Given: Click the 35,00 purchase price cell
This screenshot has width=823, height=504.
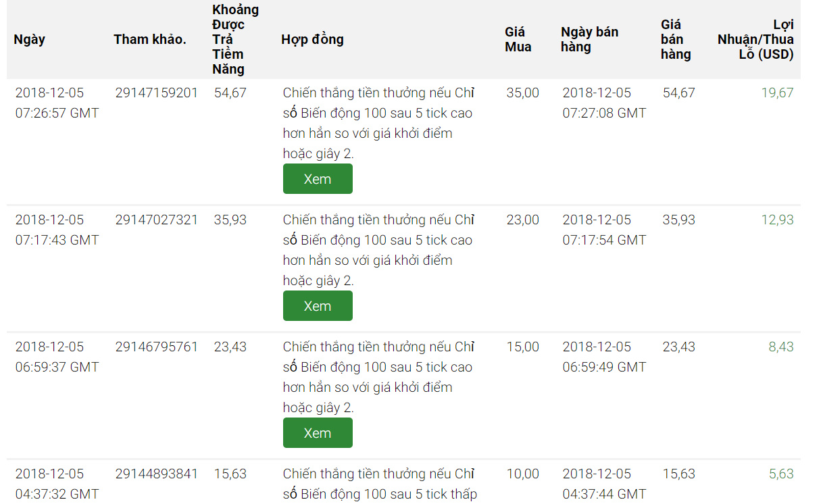Looking at the screenshot, I should 523,93.
